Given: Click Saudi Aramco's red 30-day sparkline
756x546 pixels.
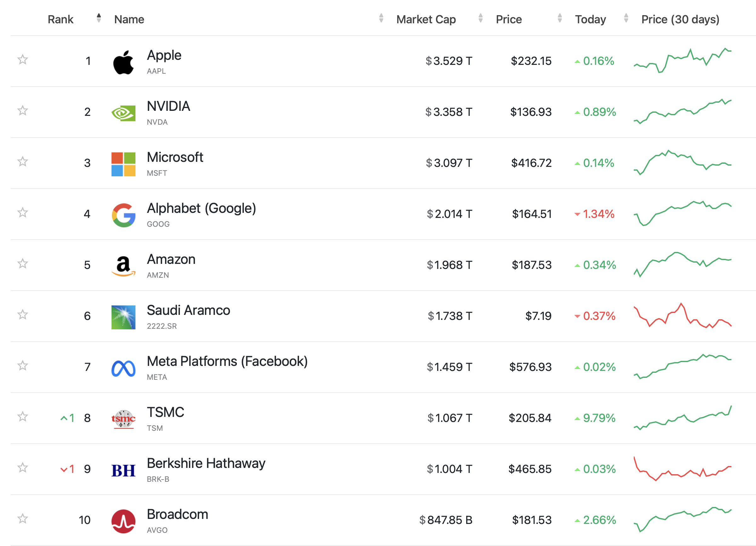Looking at the screenshot, I should (682, 316).
